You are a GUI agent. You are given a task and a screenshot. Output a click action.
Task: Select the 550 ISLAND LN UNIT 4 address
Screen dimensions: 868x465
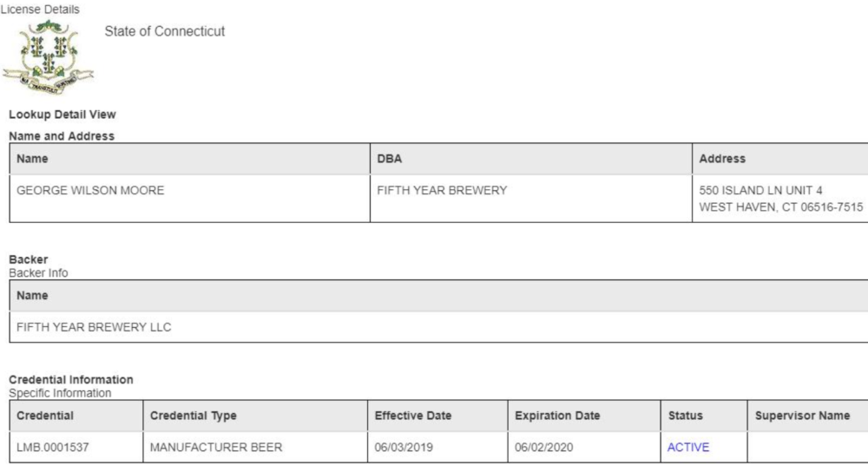point(760,191)
